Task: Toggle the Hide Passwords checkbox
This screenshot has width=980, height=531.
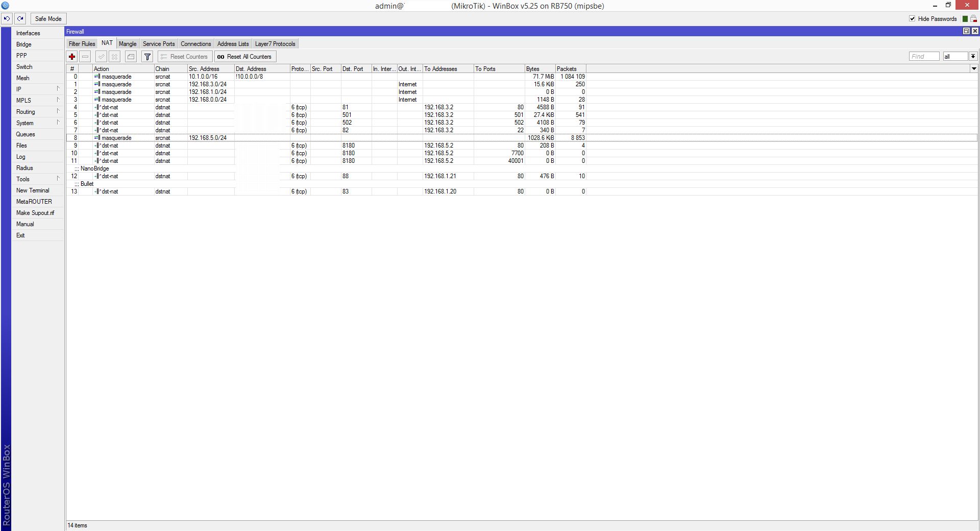Action: (912, 19)
